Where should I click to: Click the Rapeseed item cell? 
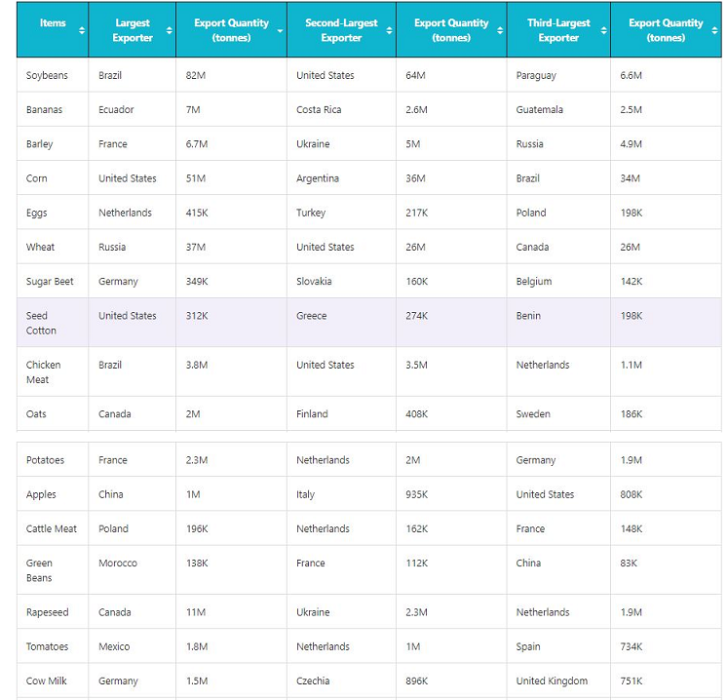click(48, 612)
